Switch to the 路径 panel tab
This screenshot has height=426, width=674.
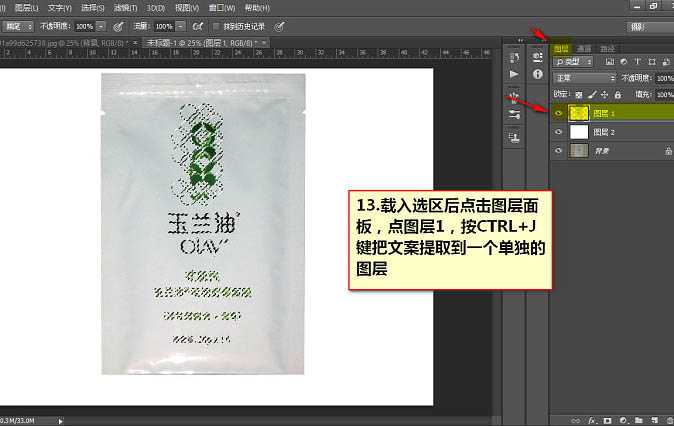(x=608, y=47)
